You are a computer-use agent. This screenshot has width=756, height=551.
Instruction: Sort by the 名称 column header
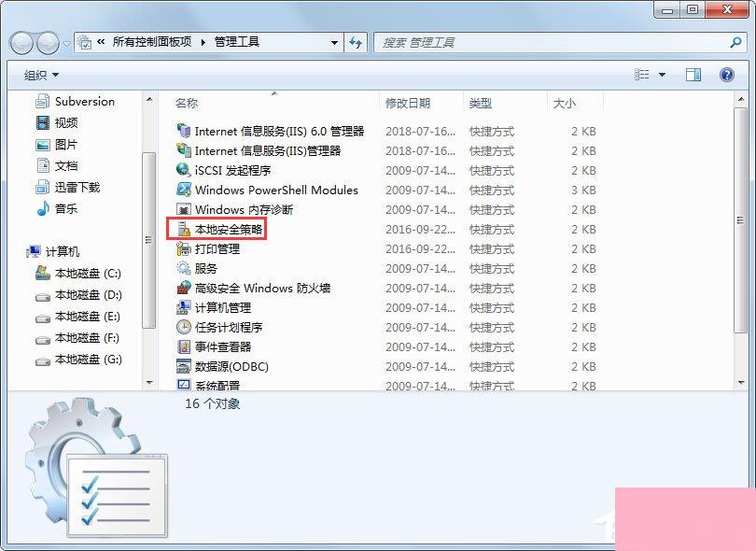pyautogui.click(x=187, y=103)
